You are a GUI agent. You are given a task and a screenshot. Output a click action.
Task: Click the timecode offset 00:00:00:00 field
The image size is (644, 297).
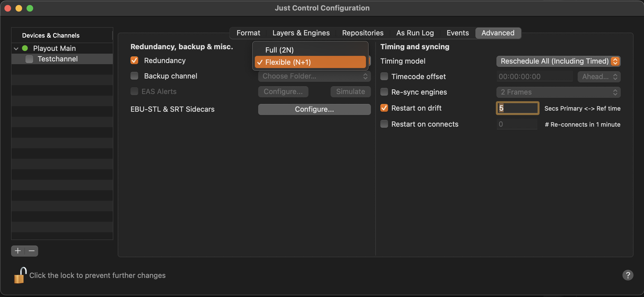coord(535,77)
